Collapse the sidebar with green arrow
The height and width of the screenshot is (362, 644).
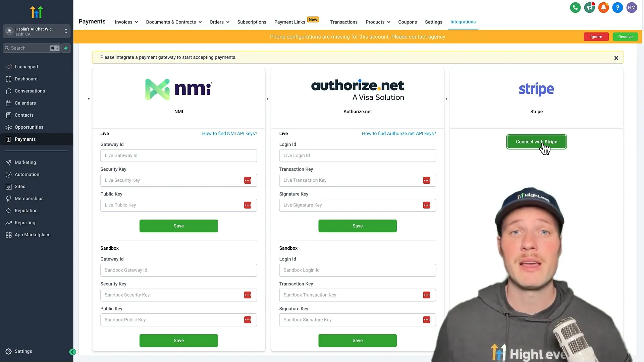pos(72,352)
